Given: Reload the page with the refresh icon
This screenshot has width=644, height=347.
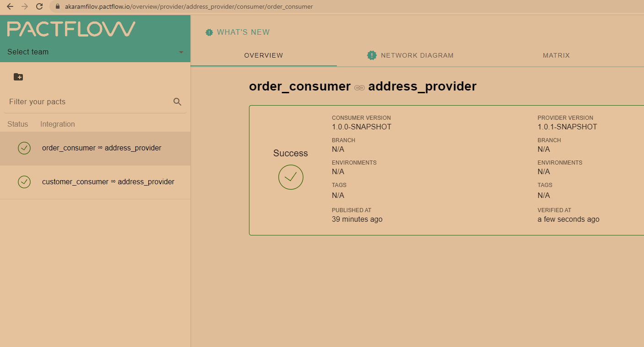Looking at the screenshot, I should 39,6.
